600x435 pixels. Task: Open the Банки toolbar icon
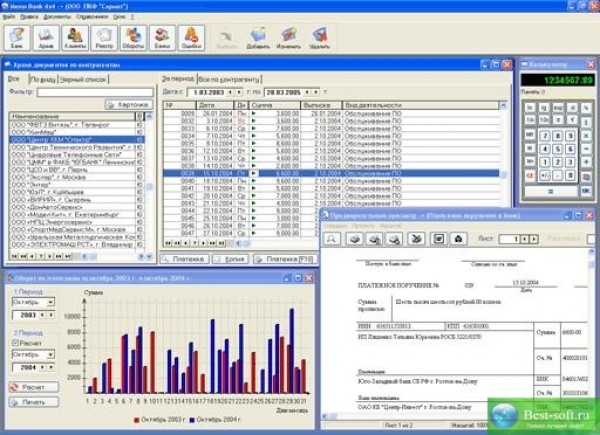pos(162,38)
